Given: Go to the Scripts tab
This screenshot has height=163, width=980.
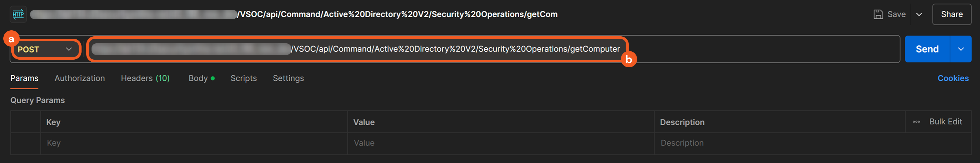Looking at the screenshot, I should 243,78.
